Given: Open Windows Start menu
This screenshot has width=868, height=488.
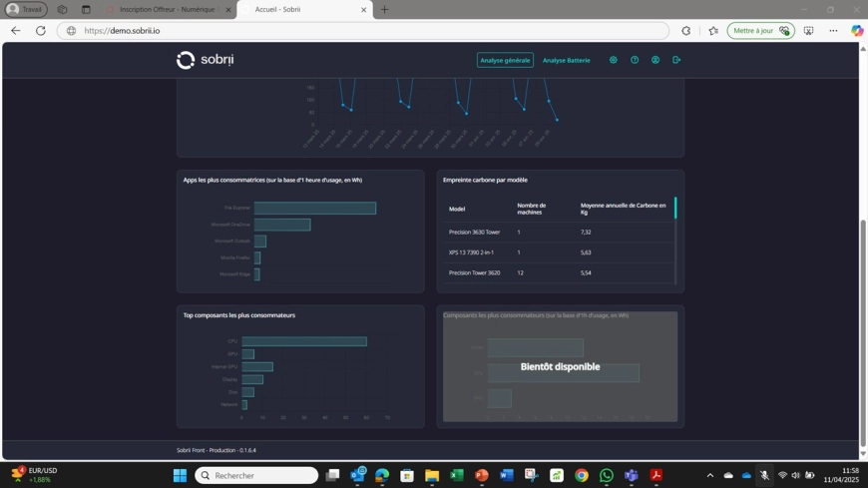Looking at the screenshot, I should (x=180, y=475).
